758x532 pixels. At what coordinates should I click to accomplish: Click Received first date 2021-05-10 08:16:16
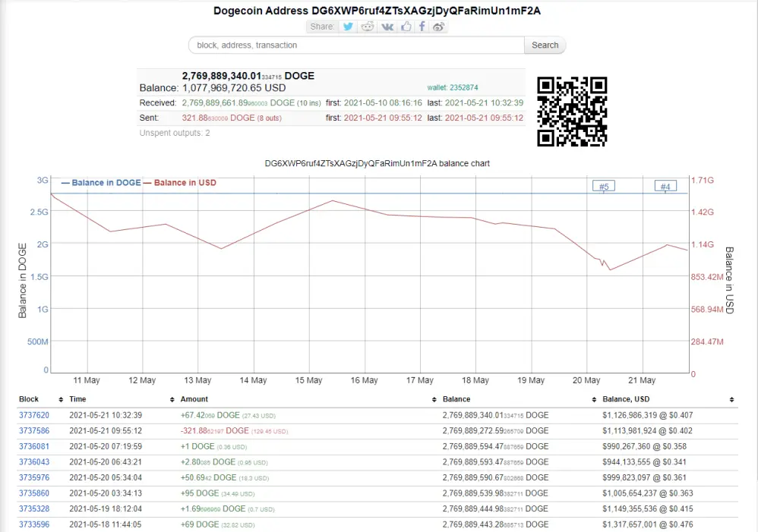383,103
